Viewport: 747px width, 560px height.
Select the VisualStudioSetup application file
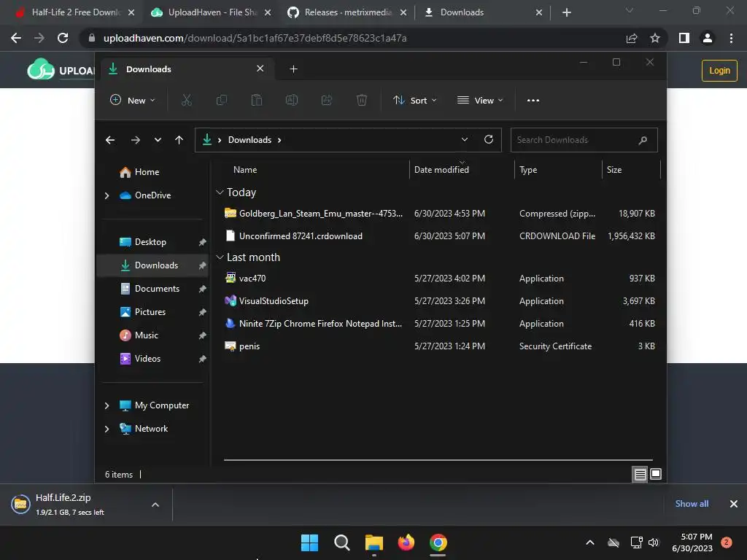pos(438,301)
